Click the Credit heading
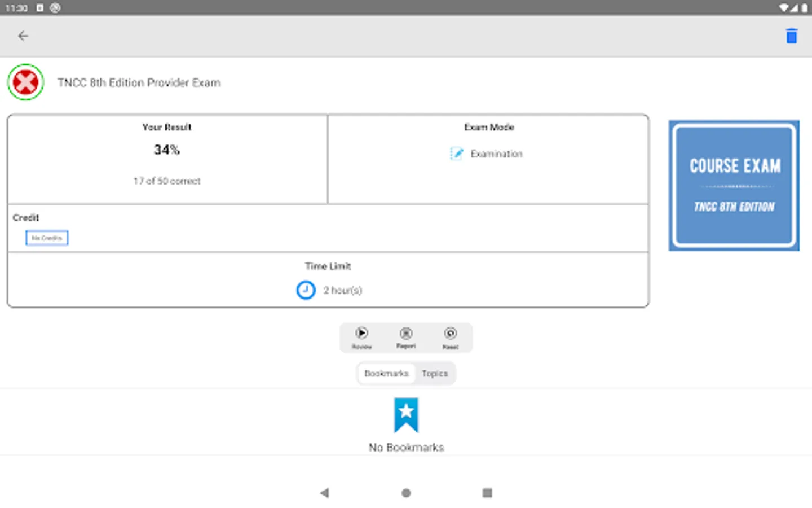The height and width of the screenshot is (508, 812). (x=26, y=217)
